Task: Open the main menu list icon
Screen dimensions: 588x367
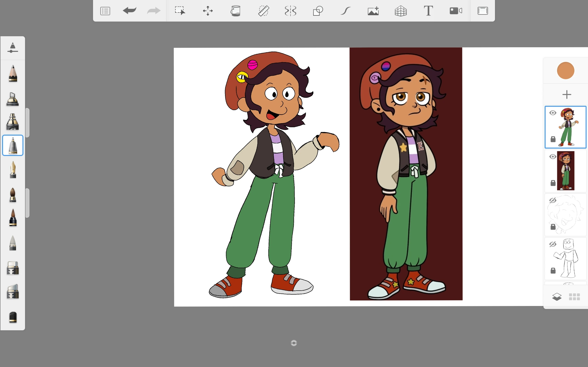Action: tap(105, 11)
